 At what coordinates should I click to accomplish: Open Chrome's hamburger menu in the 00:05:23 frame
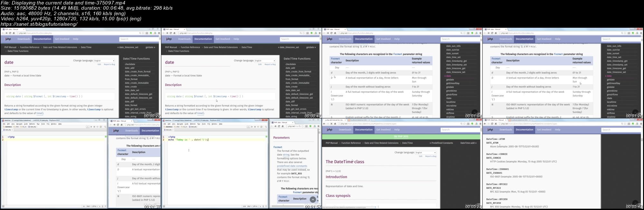tap(480, 124)
